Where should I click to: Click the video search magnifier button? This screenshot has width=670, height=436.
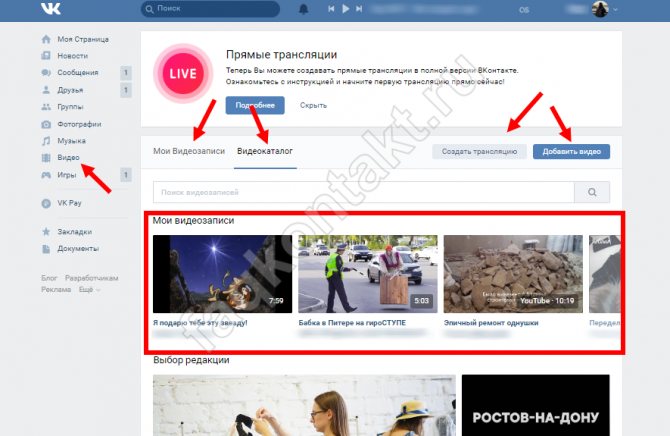tap(592, 192)
